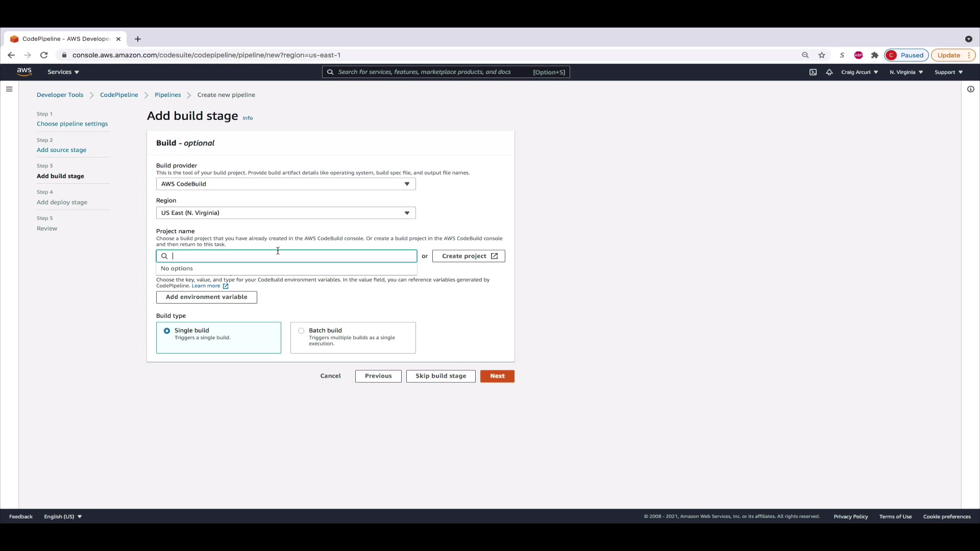Click the AWS logo home icon
The height and width of the screenshot is (551, 980).
(24, 72)
